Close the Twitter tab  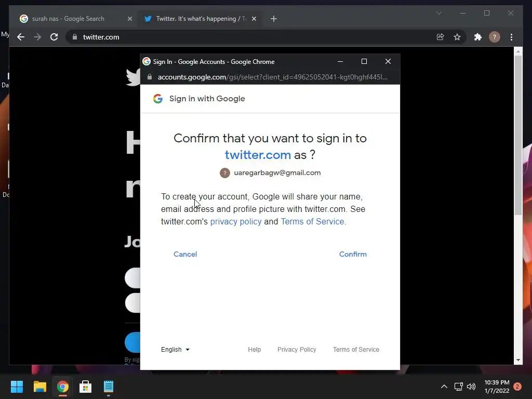254,19
